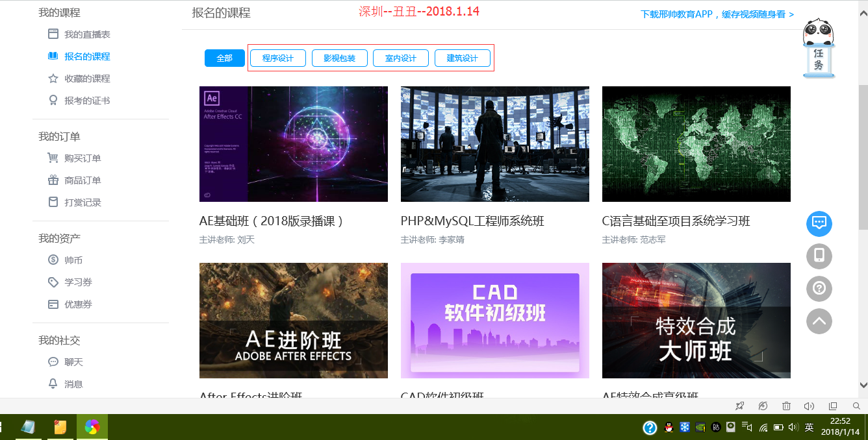Click the magnifier zoom icon in status bar
Screen dimensions: 868x440
coord(856,406)
